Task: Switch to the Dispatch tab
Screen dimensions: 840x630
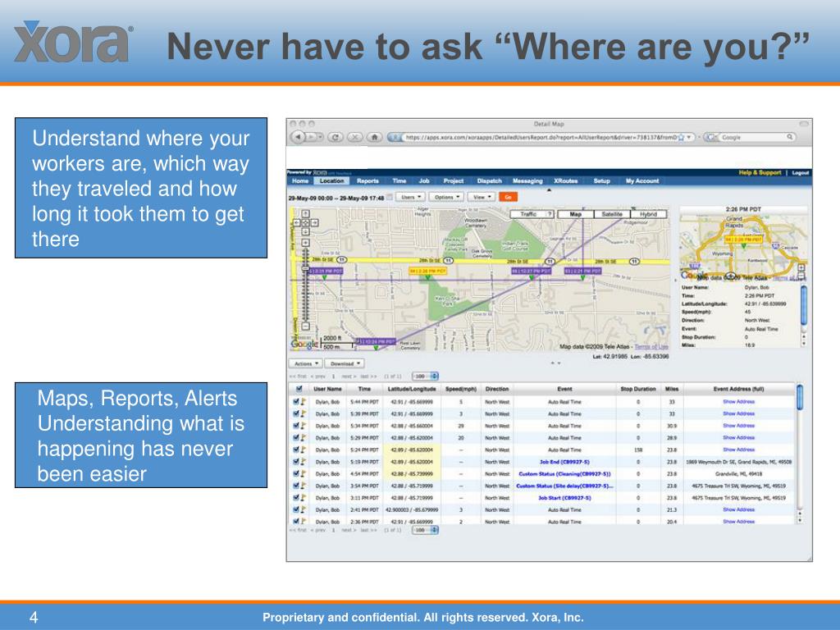Action: click(490, 181)
